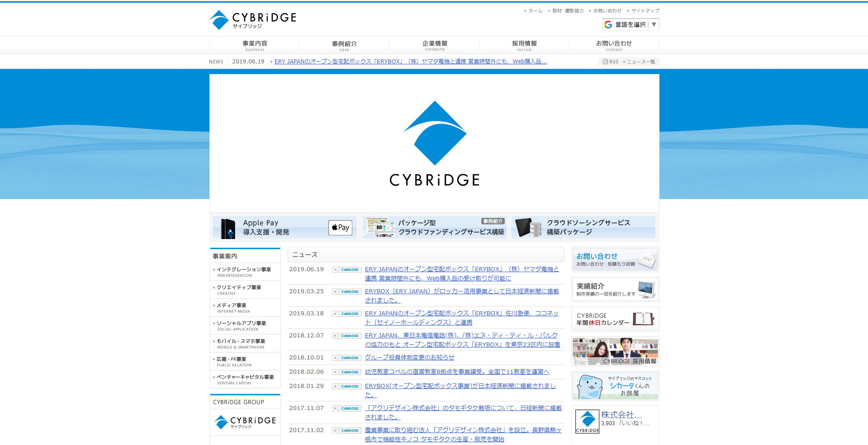The image size is (868, 445).
Task: Open 2019.03.25 日本経済新聞 ERYBOX article
Action: pos(462,296)
